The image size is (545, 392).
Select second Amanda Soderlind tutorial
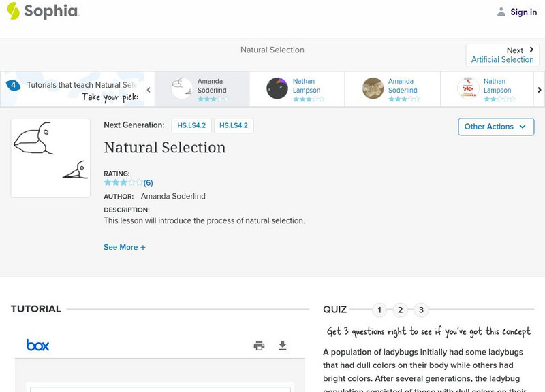pyautogui.click(x=392, y=89)
